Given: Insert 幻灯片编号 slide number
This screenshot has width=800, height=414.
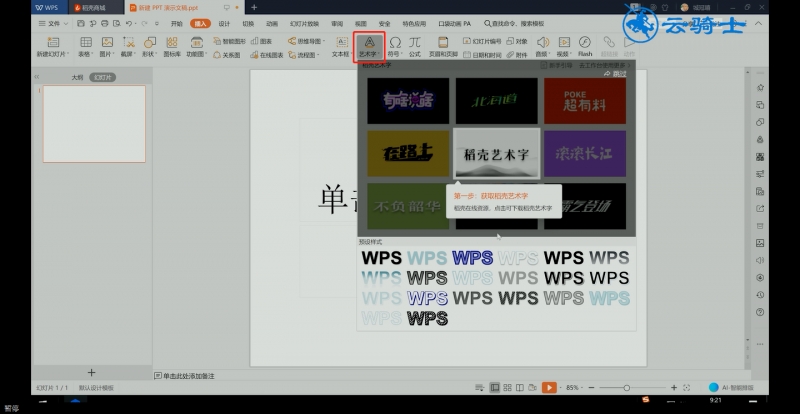Looking at the screenshot, I should point(482,41).
